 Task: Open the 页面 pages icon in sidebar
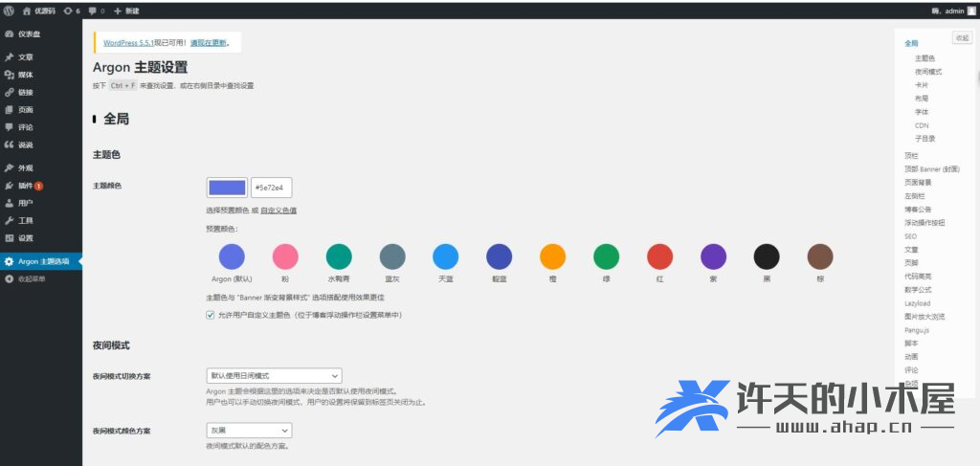click(9, 109)
